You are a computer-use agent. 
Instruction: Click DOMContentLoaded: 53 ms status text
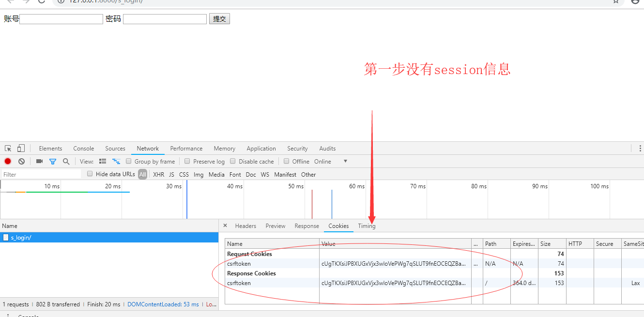point(163,304)
